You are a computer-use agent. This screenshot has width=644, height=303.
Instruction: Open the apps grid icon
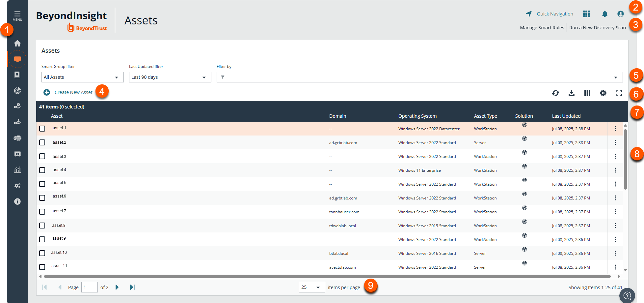point(586,14)
